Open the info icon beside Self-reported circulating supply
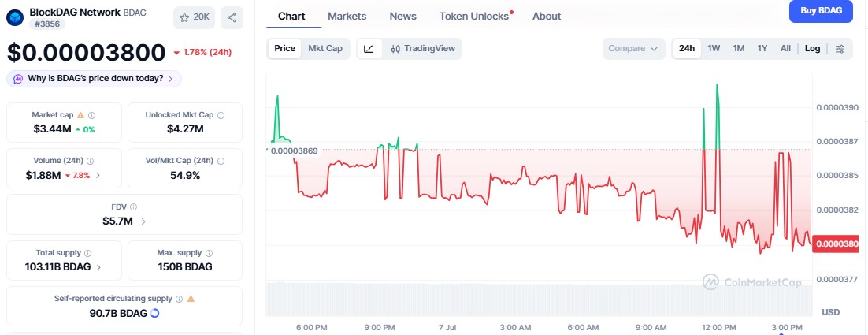The height and width of the screenshot is (335, 868). point(179,299)
